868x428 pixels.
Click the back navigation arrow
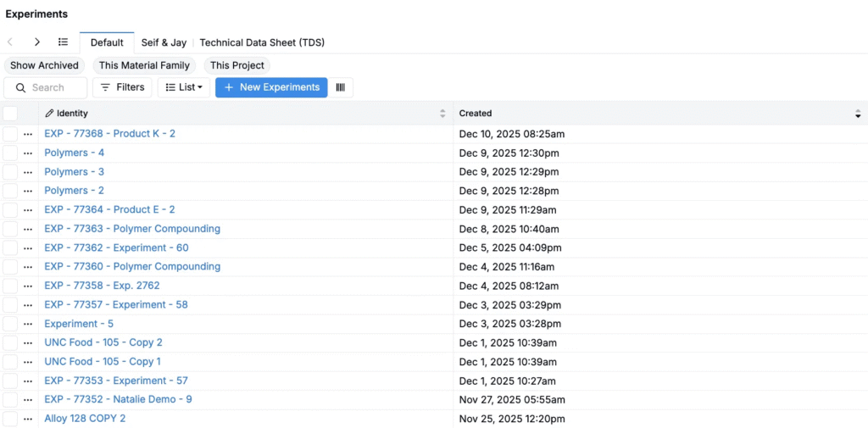[10, 42]
